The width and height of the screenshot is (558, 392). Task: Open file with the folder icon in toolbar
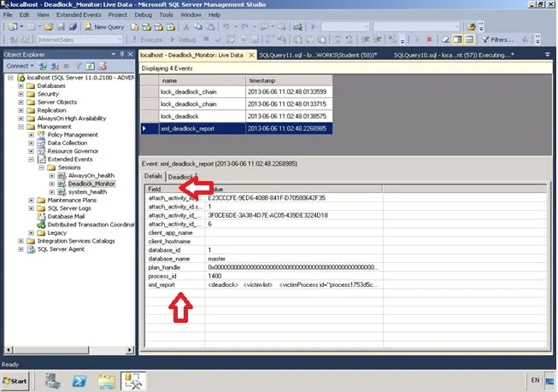[49, 26]
